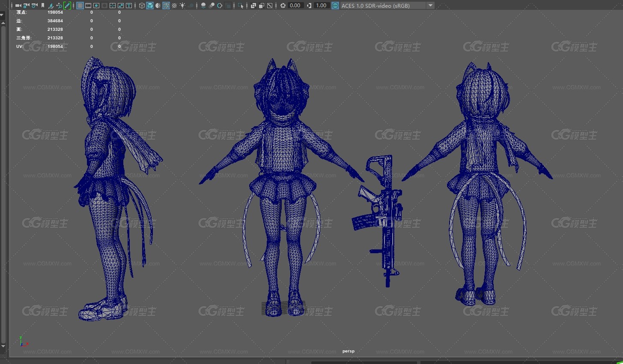Activate the 2D Pan/Zoom icon
Viewport: 623px width, 364px height.
pyautogui.click(x=59, y=6)
